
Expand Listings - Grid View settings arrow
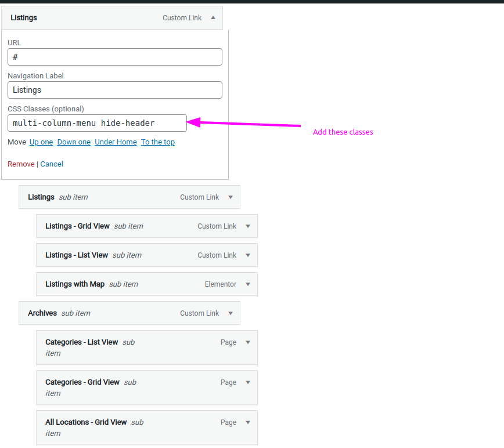coord(248,226)
